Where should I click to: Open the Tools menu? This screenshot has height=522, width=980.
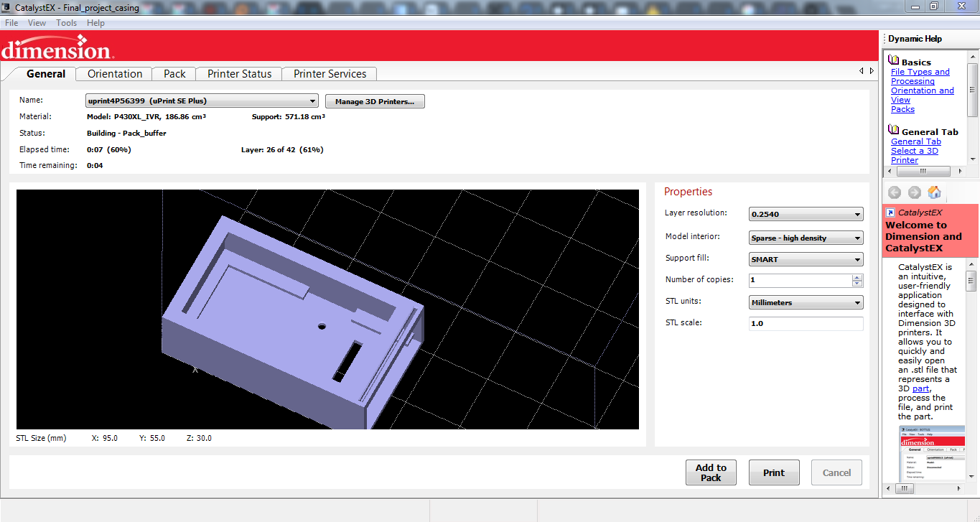tap(67, 23)
